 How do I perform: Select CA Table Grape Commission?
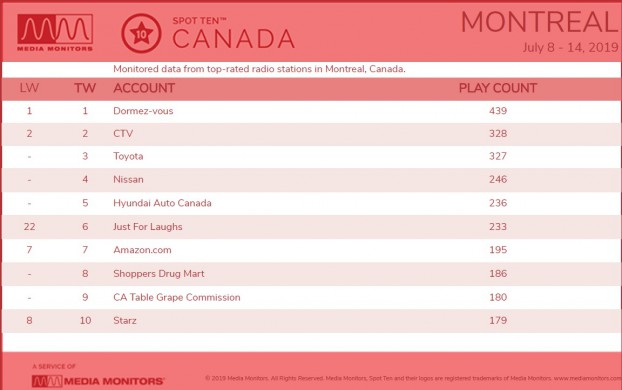177,298
